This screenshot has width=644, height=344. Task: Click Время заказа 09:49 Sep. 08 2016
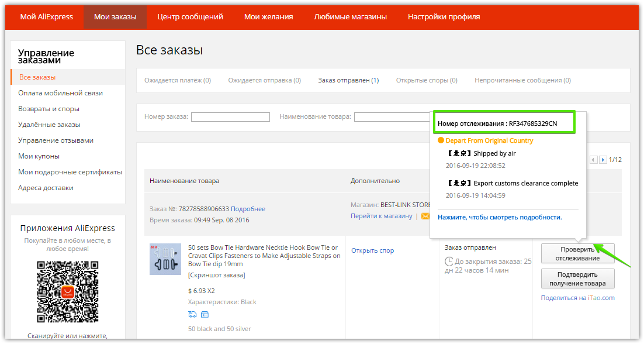click(x=199, y=220)
